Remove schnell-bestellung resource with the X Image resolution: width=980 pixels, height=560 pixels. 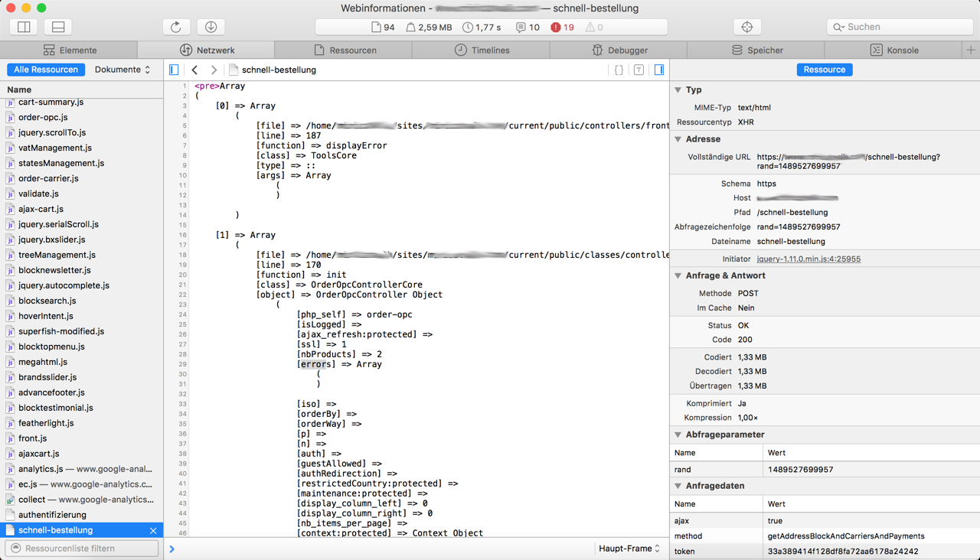pyautogui.click(x=153, y=530)
